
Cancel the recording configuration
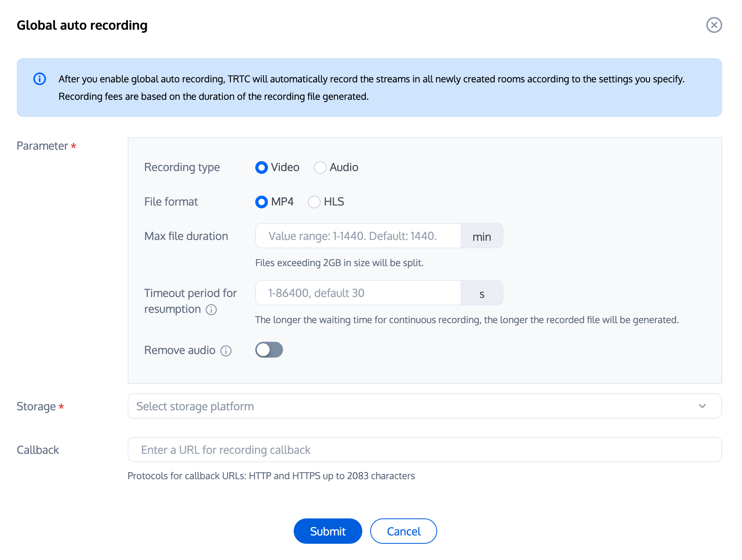coord(404,531)
